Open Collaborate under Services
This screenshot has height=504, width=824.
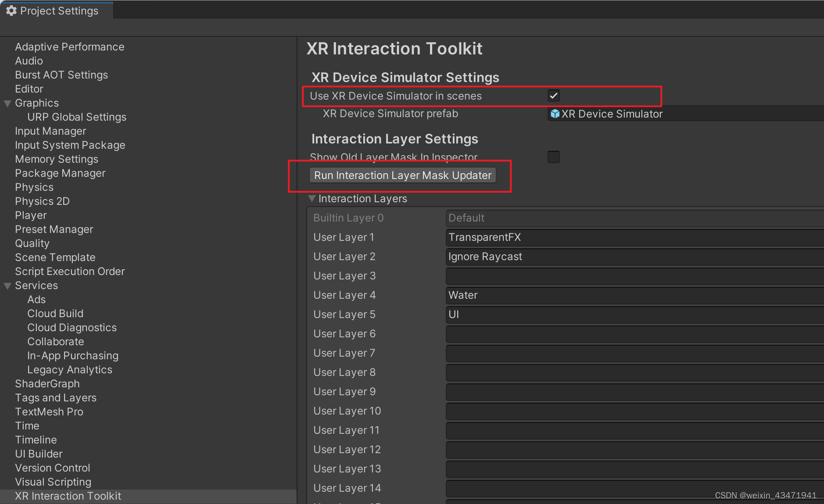click(x=56, y=342)
